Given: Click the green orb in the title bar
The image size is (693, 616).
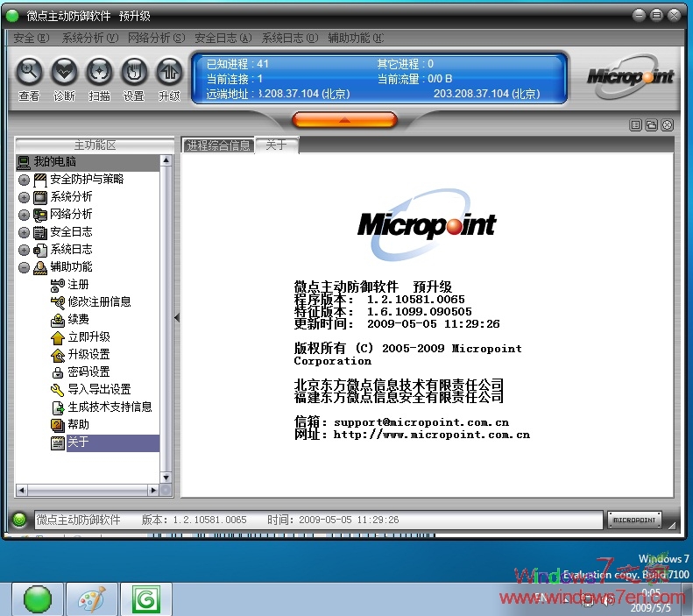Looking at the screenshot, I should click(x=12, y=16).
